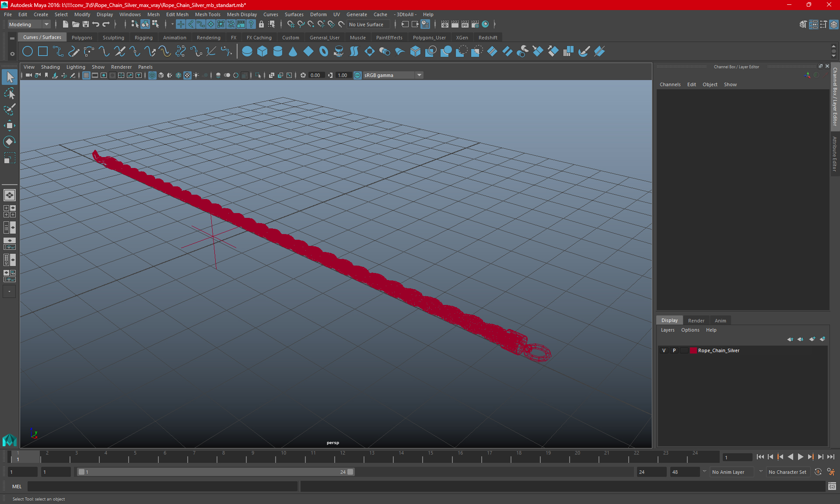Click the Render tab in layer editor
This screenshot has width=840, height=504.
696,321
